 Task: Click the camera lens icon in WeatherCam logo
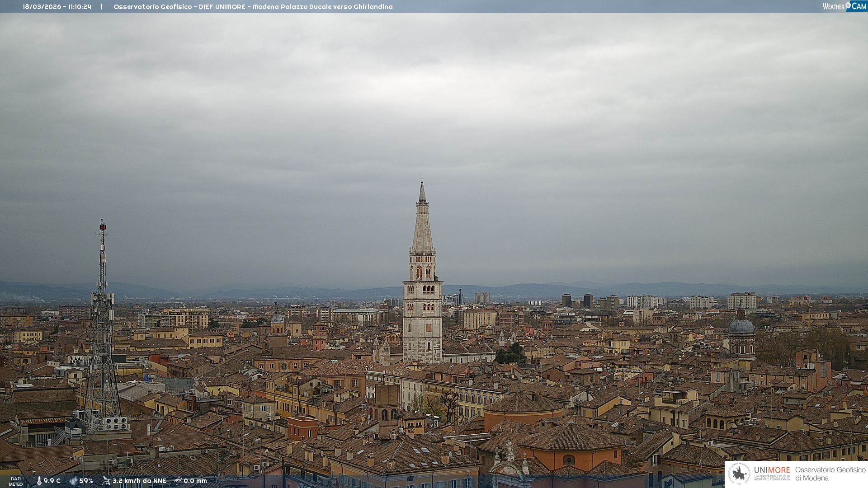(x=848, y=5)
